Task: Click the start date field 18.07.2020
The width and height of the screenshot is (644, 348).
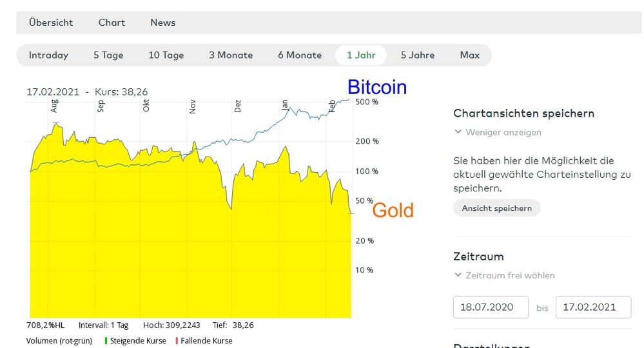Action: [x=491, y=307]
